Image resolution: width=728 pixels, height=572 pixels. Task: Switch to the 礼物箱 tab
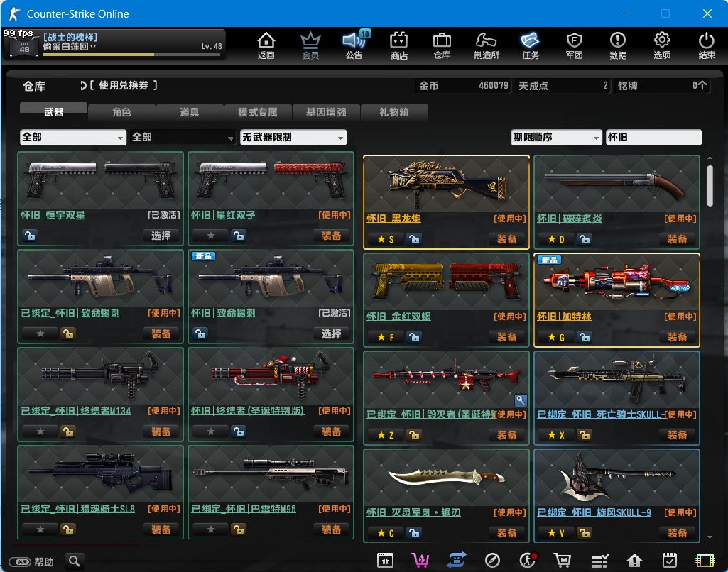pyautogui.click(x=394, y=112)
